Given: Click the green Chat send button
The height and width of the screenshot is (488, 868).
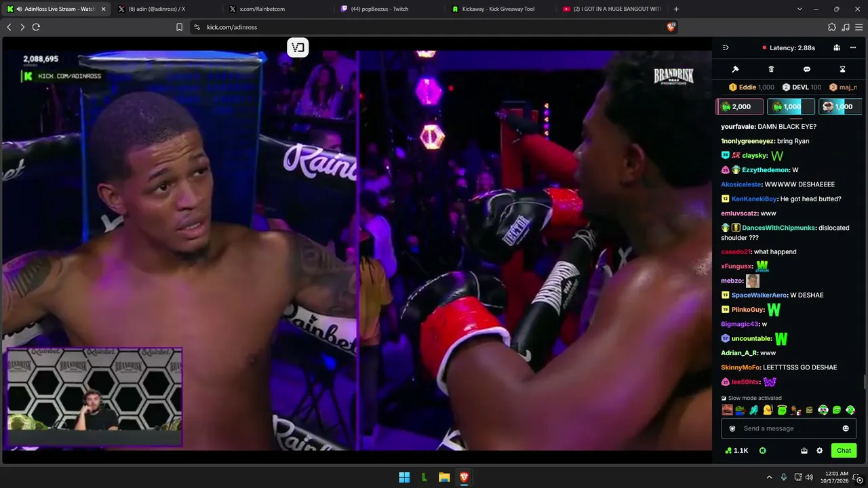Looking at the screenshot, I should coord(844,451).
